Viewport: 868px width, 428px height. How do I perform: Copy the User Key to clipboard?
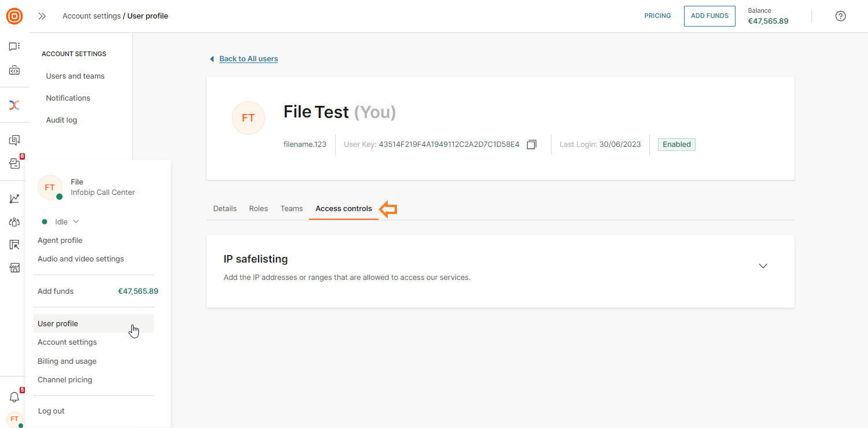coord(531,145)
